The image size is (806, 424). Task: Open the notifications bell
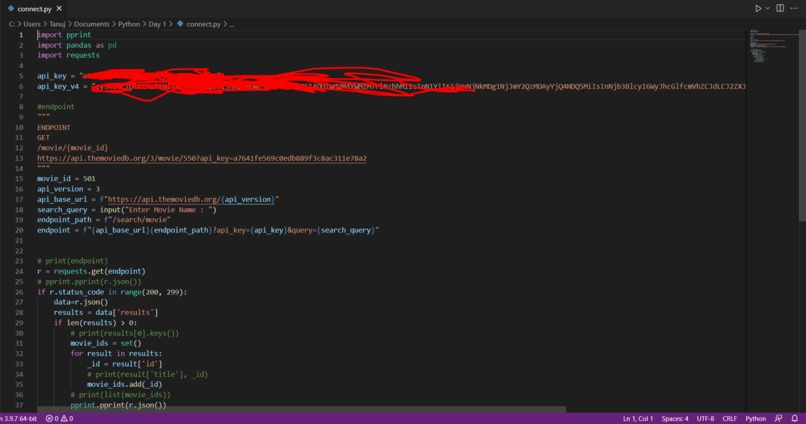click(795, 418)
